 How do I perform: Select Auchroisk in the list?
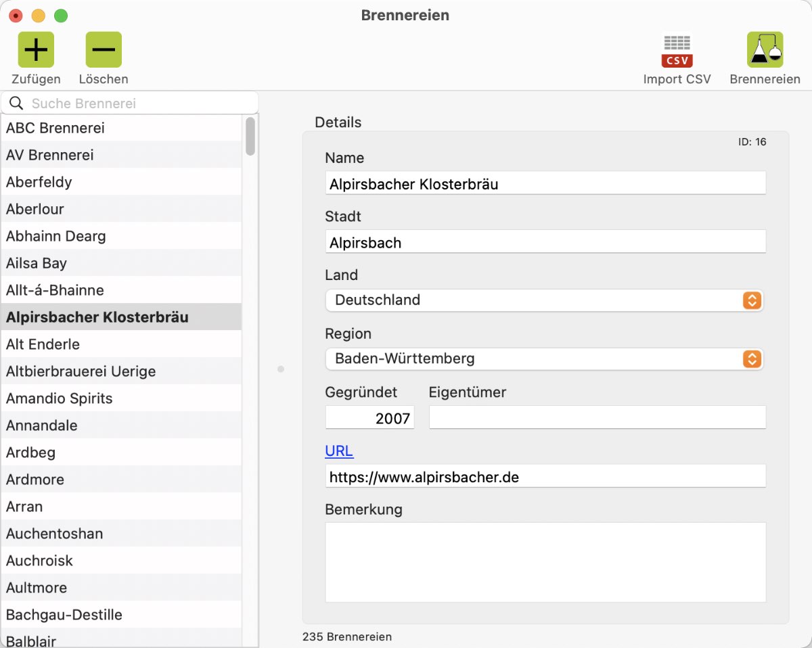point(121,561)
